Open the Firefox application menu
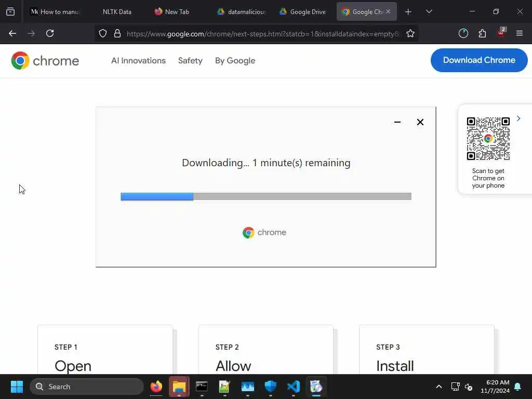Image resolution: width=532 pixels, height=399 pixels. pyautogui.click(x=520, y=33)
